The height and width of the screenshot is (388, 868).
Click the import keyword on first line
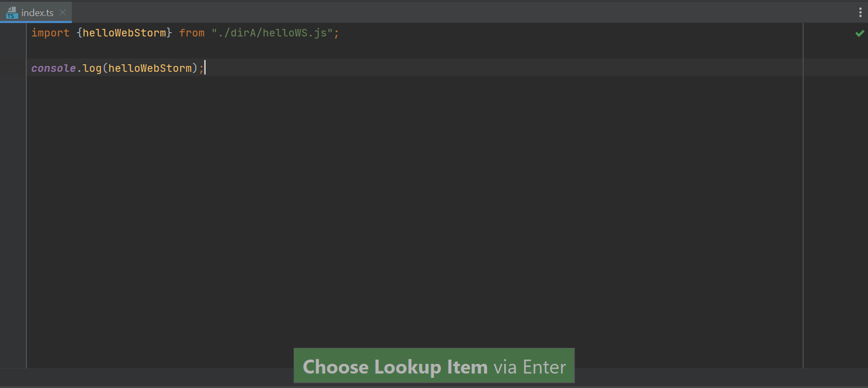click(x=50, y=33)
